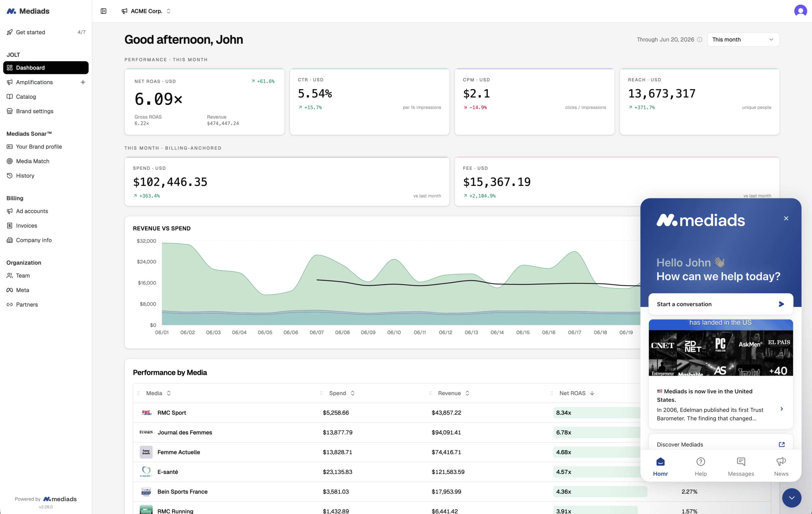Click E-santé spend value $23,135.83
812x514 pixels.
[337, 471]
